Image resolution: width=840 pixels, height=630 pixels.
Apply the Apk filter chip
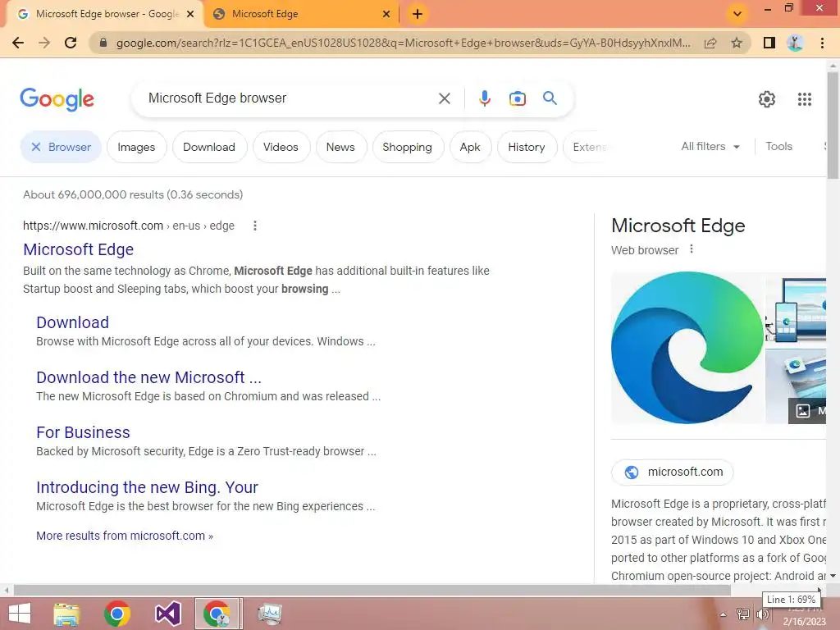(x=470, y=147)
